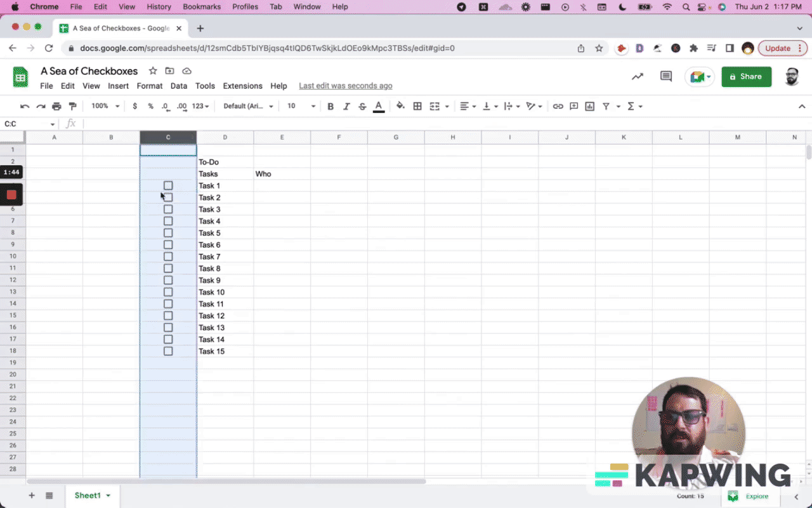Star the A Sea of Checkboxes document

tap(153, 71)
